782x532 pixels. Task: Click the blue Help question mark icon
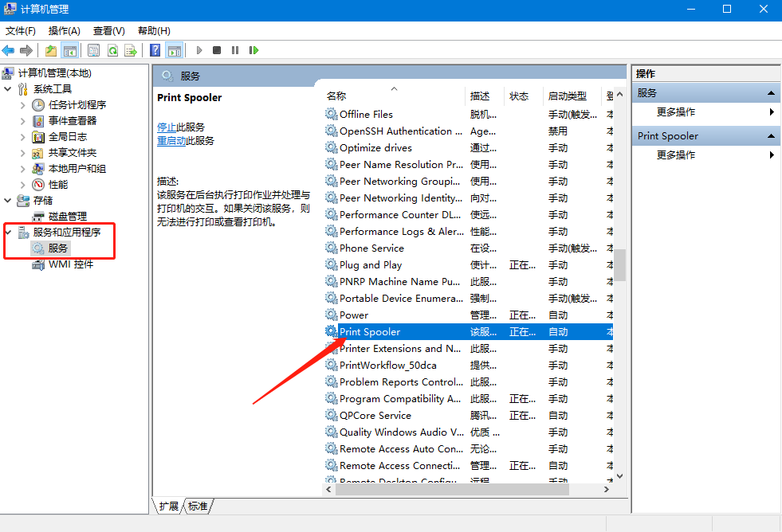coord(155,50)
